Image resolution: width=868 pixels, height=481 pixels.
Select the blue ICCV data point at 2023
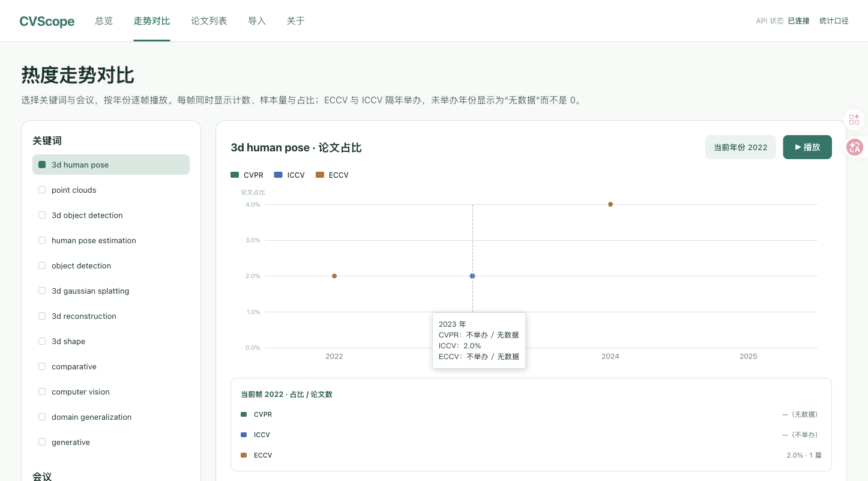[x=472, y=276]
